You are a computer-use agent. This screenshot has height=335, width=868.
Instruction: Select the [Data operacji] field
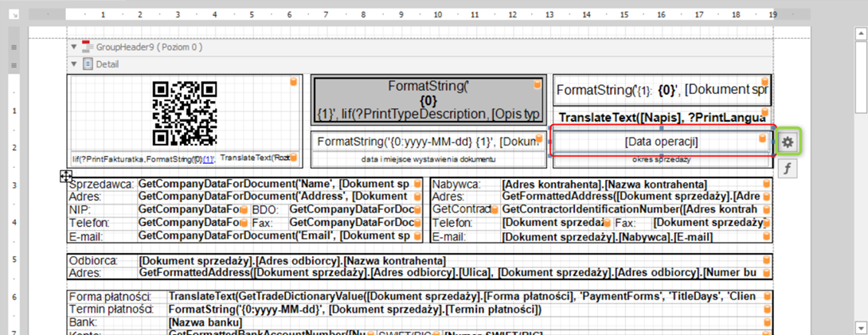pyautogui.click(x=661, y=142)
